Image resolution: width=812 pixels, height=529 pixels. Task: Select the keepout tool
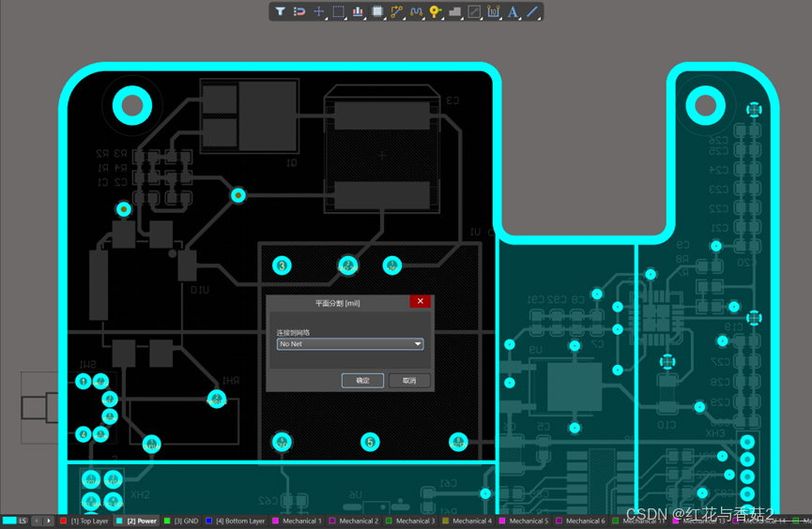pyautogui.click(x=474, y=11)
